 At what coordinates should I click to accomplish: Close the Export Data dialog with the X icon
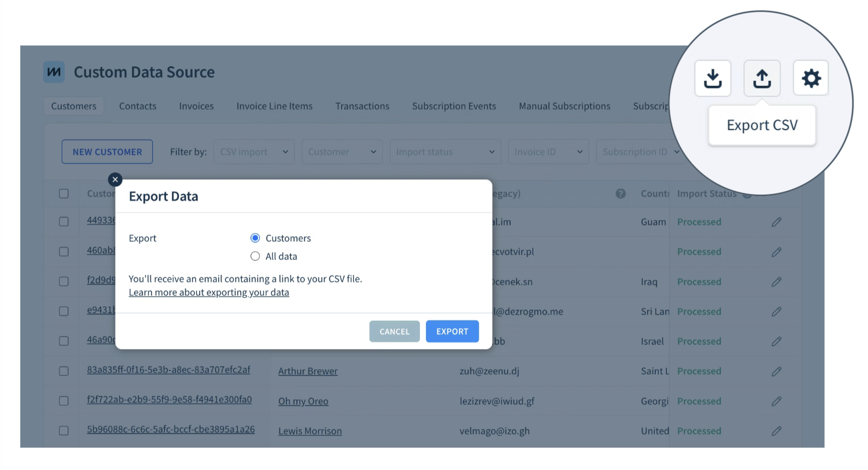coord(115,179)
